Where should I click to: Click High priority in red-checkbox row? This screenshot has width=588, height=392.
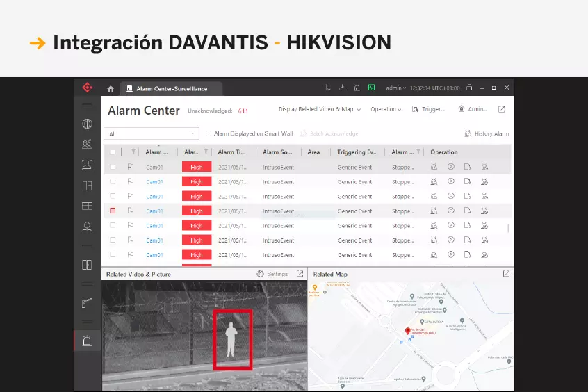click(x=197, y=211)
